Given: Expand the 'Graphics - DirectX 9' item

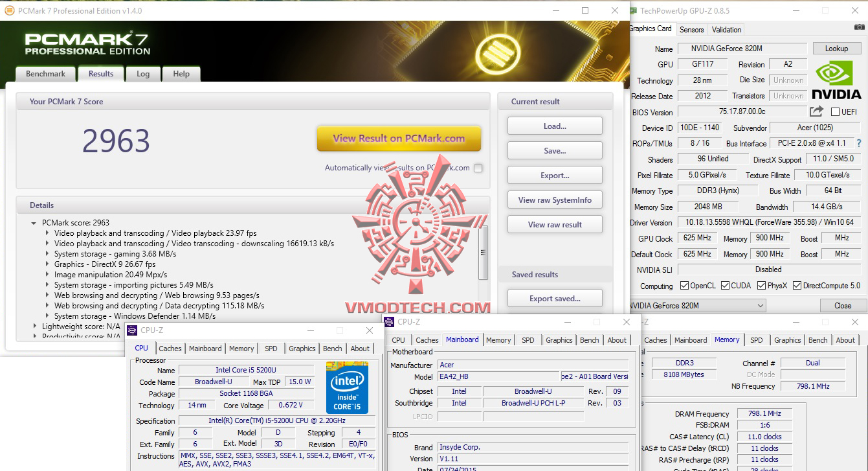Looking at the screenshot, I should point(47,264).
